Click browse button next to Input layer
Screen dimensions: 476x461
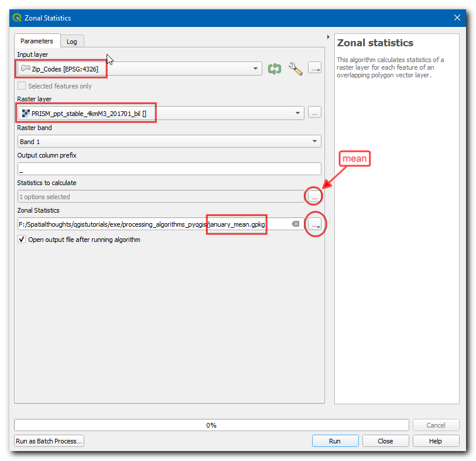(x=315, y=69)
